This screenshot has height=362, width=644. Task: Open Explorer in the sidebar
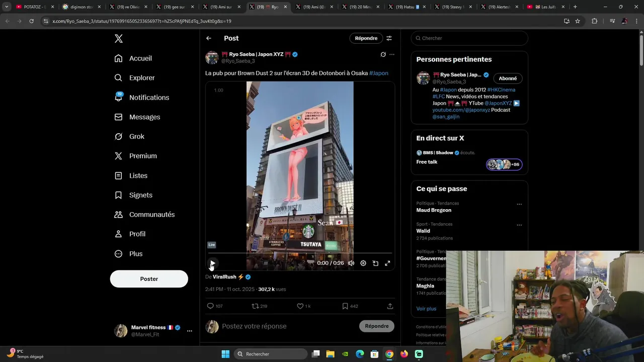(135, 78)
